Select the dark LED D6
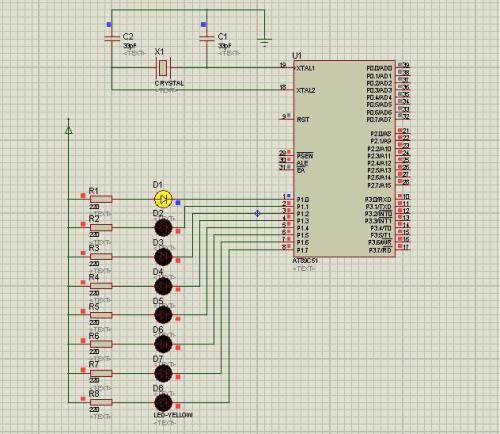This screenshot has height=434, width=500. coord(163,344)
